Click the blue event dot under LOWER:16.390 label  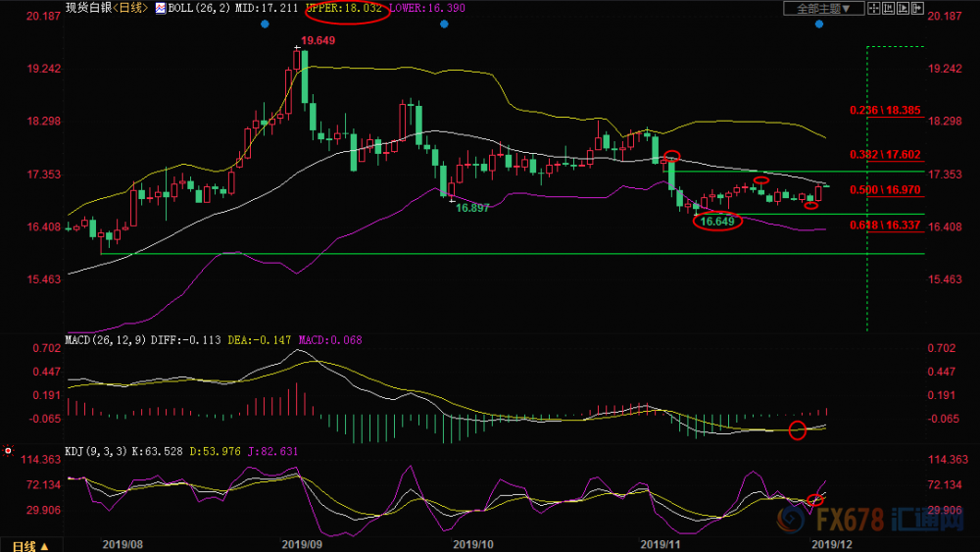point(444,25)
